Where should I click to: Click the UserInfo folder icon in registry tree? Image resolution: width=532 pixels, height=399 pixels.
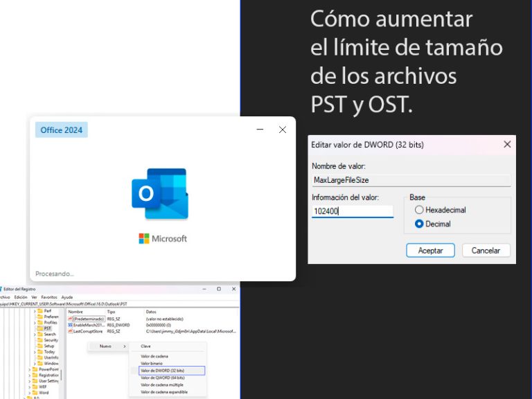(40, 357)
